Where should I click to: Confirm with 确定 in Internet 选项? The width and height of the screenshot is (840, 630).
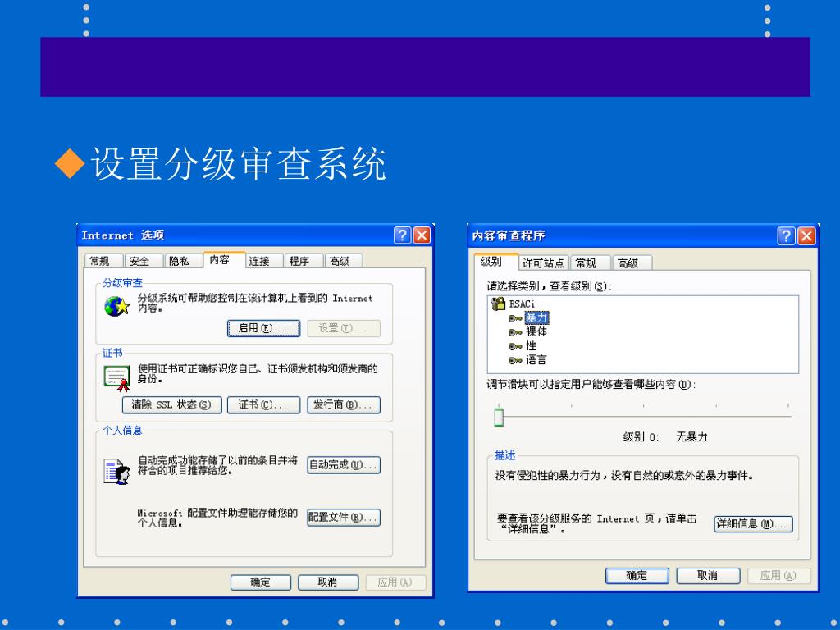(261, 582)
